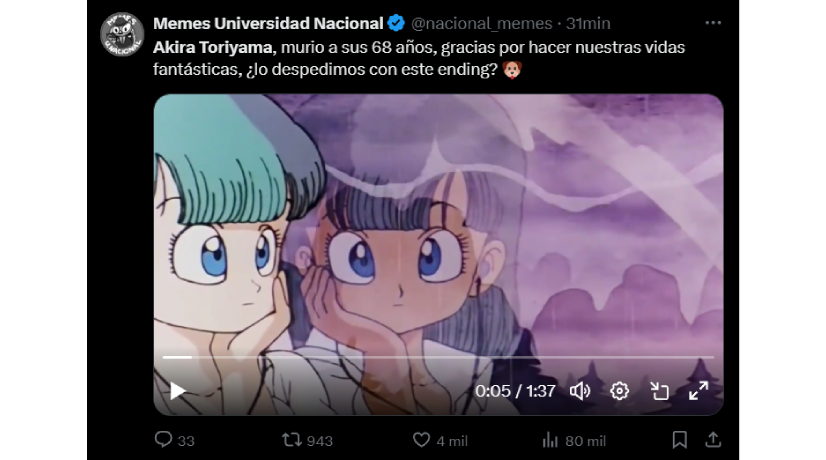Click the blue verified badge
Image resolution: width=826 pixels, height=460 pixels.
(x=396, y=23)
